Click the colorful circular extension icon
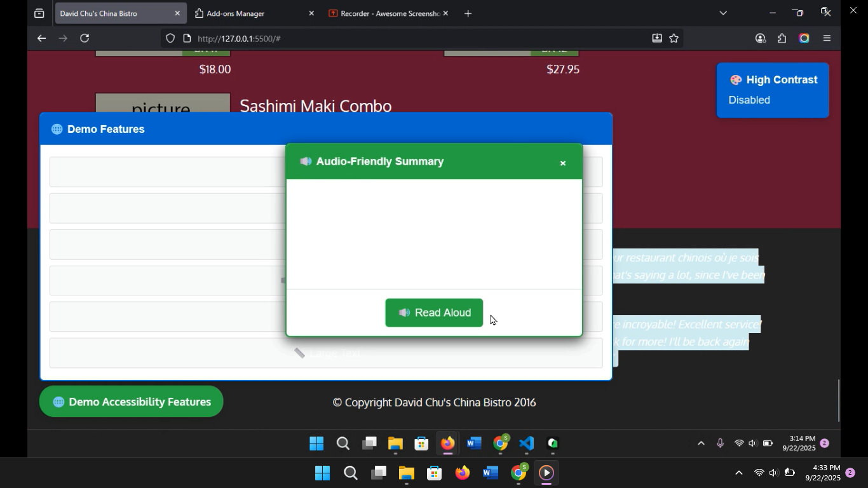 coord(804,39)
